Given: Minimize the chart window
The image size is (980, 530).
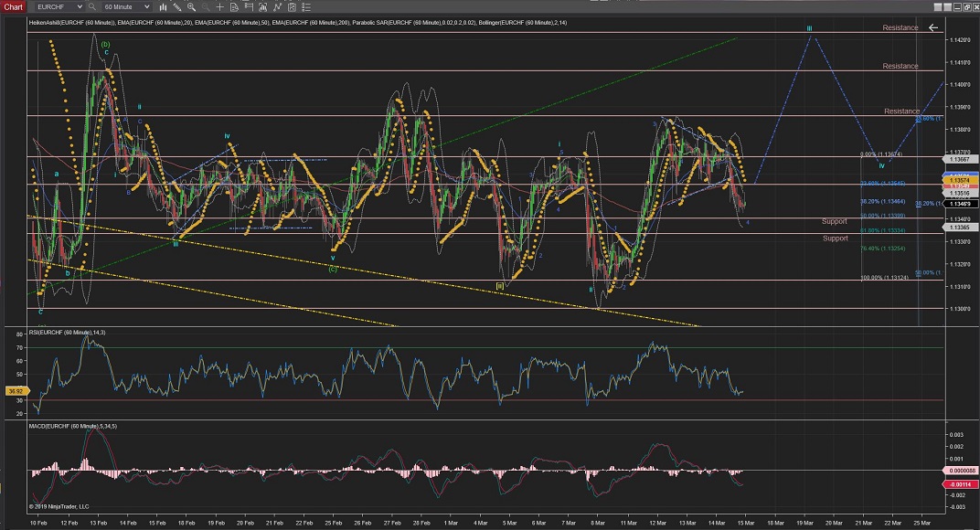Looking at the screenshot, I should pos(957,7).
